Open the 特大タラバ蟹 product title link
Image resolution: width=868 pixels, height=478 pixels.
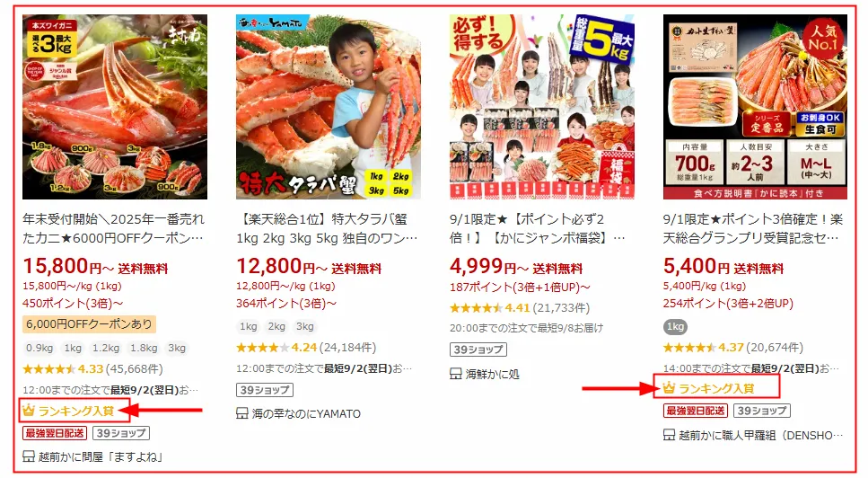pyautogui.click(x=327, y=228)
